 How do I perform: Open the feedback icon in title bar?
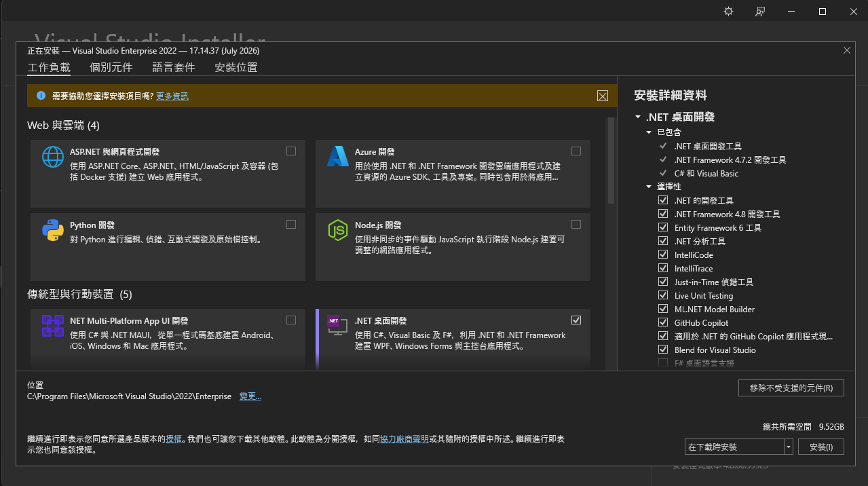point(760,12)
